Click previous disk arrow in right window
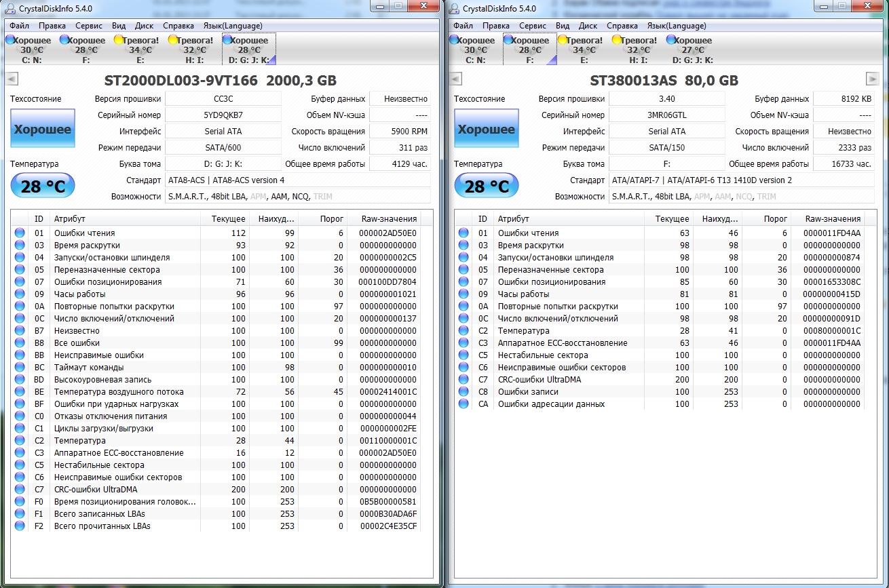This screenshot has width=889, height=588. pos(456,79)
